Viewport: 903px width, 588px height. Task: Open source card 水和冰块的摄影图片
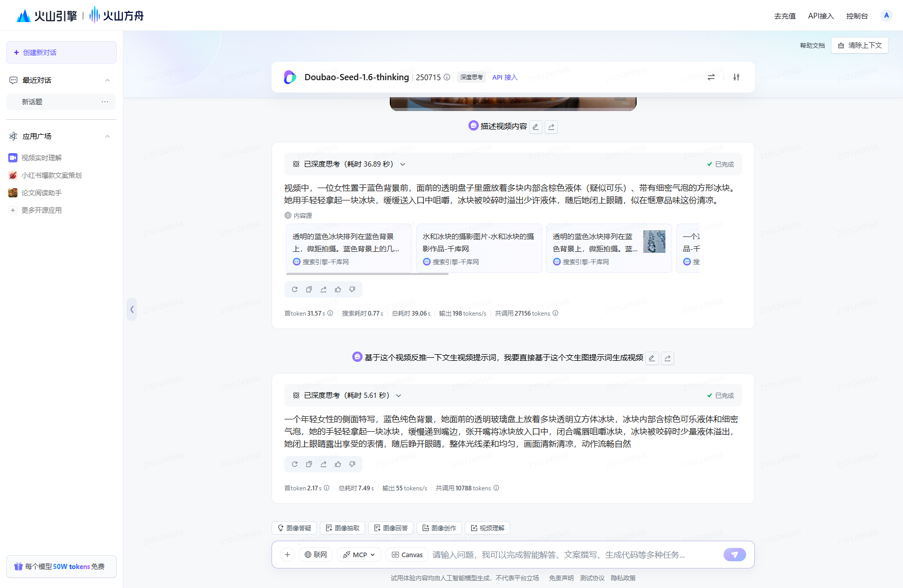coord(479,248)
